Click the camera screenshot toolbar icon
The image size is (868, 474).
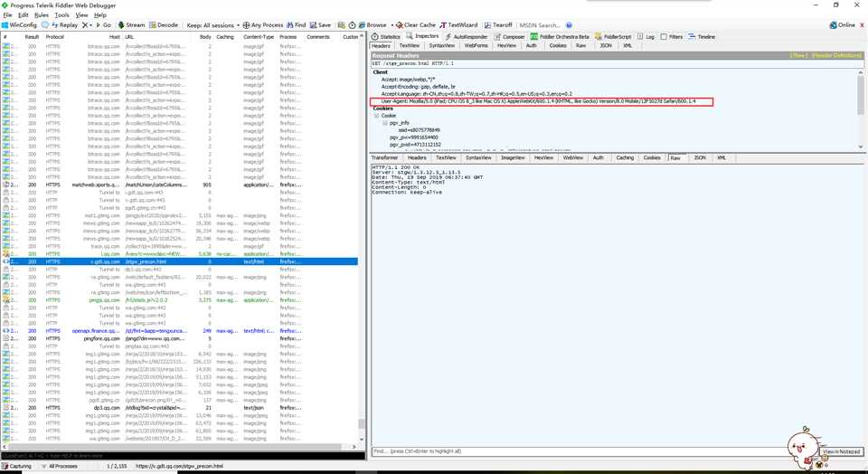coord(342,25)
